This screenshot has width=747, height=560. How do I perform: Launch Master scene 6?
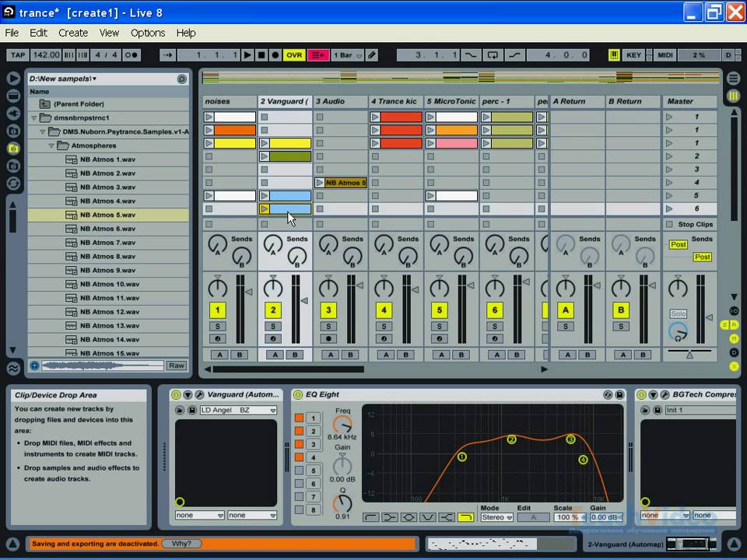[x=669, y=209]
